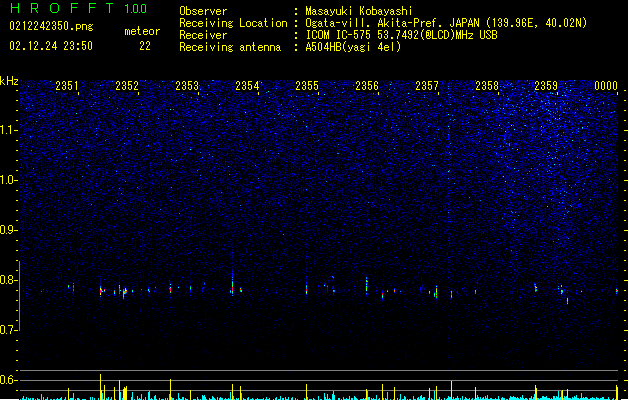Click the 0.8 kHz axis label

pos(9,280)
